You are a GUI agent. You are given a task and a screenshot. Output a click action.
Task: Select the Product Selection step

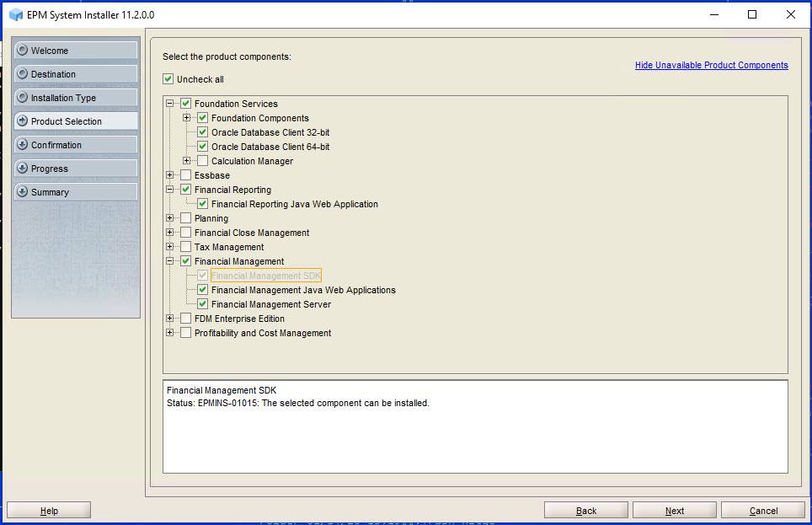pyautogui.click(x=76, y=121)
